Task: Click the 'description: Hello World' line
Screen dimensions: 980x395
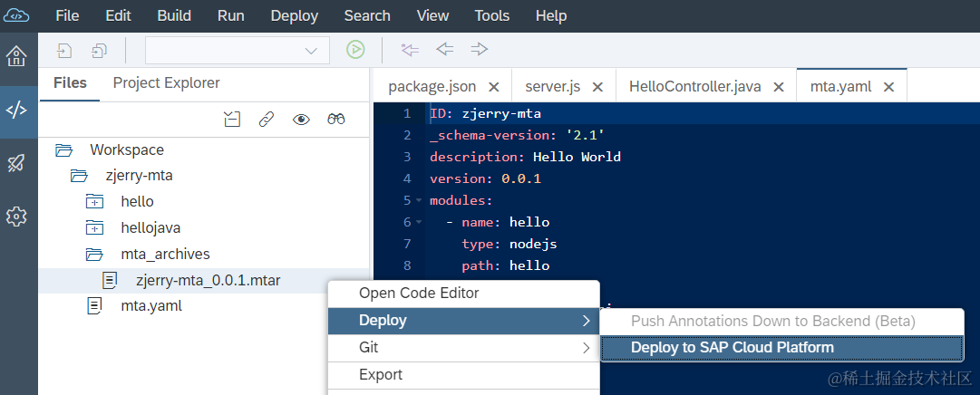Action: [x=525, y=157]
